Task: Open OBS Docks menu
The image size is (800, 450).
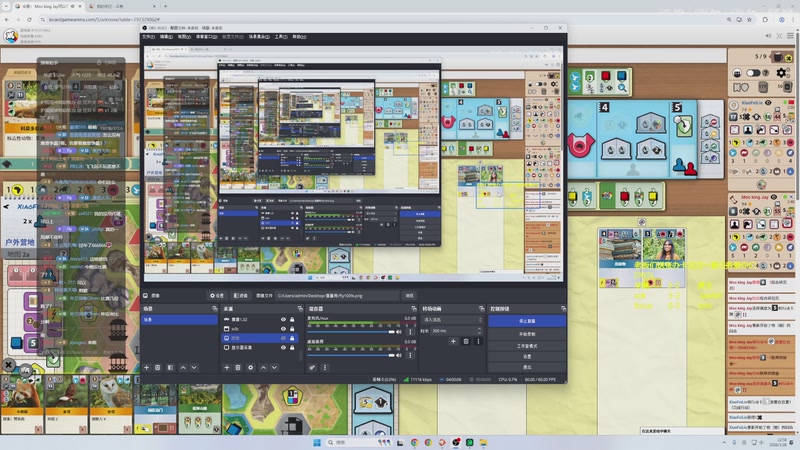Action: pos(207,37)
